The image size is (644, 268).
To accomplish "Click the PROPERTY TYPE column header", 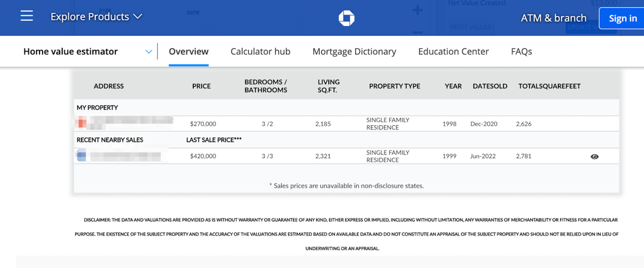I will coord(394,86).
